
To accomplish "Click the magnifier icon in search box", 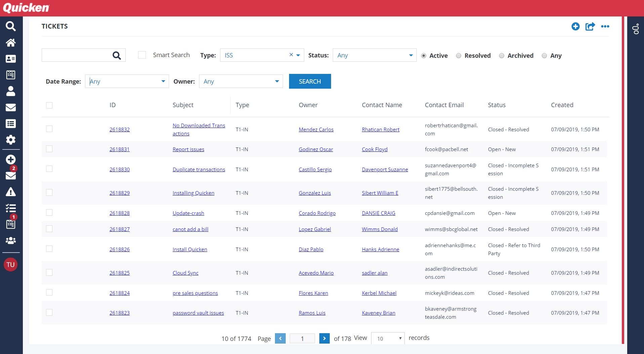I will (117, 55).
